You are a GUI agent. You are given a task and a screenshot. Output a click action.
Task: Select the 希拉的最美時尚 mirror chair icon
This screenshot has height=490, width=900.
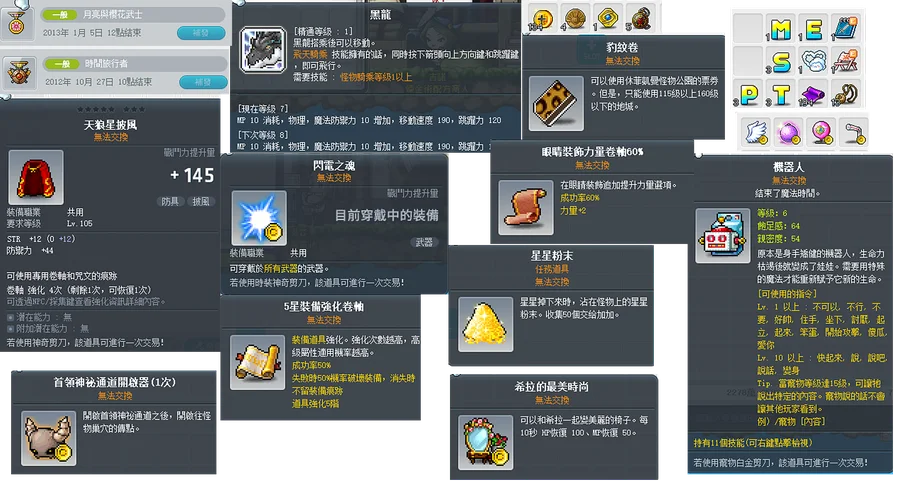pos(486,442)
